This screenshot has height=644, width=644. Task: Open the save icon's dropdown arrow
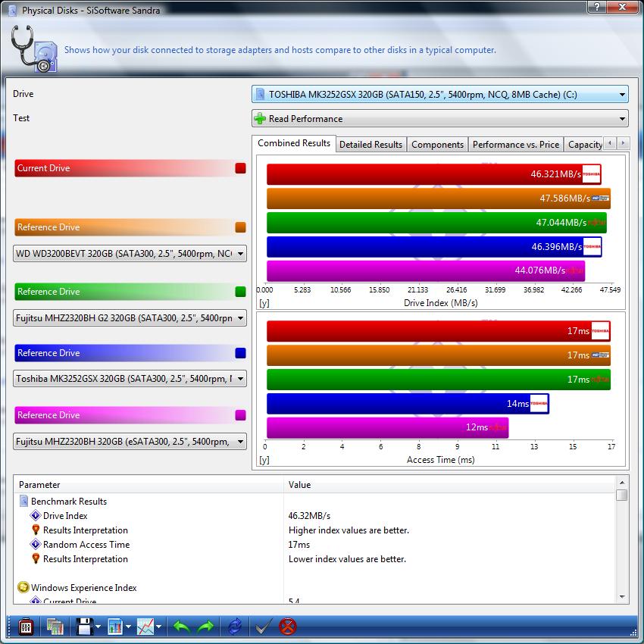(98, 627)
